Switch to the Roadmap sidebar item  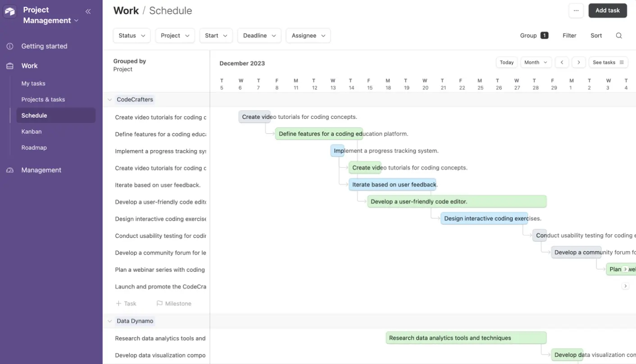point(34,147)
